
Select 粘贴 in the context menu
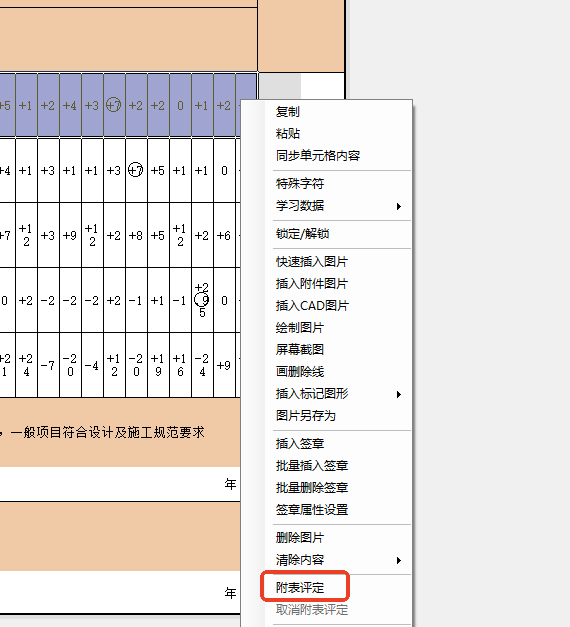point(287,134)
